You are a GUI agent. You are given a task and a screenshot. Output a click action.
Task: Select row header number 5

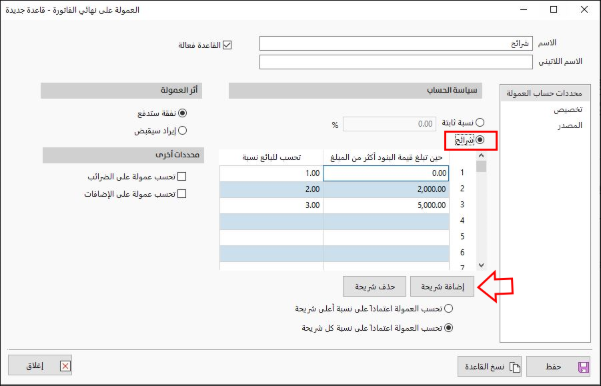pyautogui.click(x=462, y=237)
